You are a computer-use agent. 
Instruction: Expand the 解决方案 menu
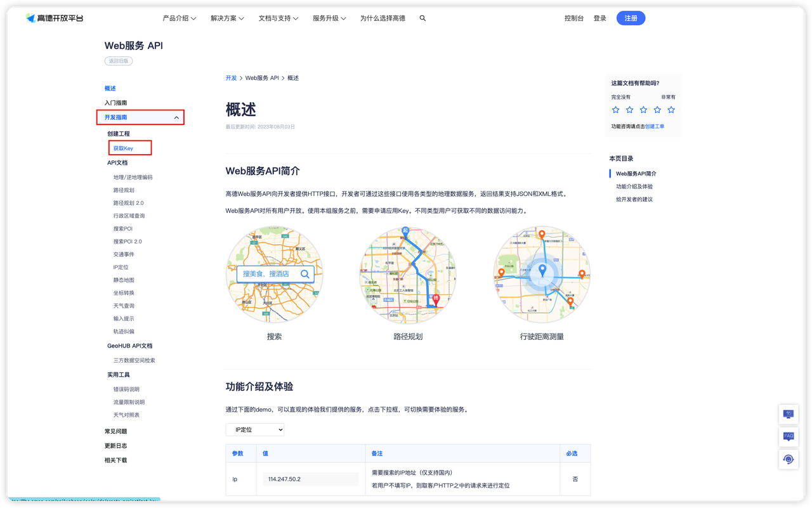tap(227, 18)
